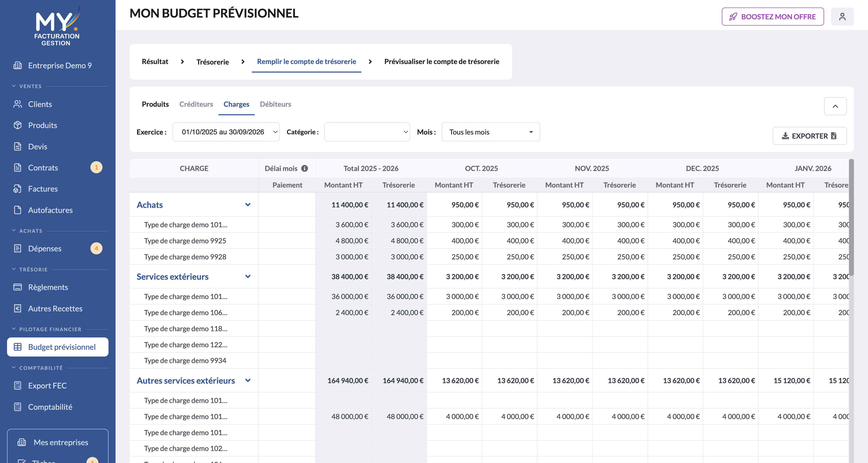
Task: Collapse the Autres services extérieurs group
Action: pos(248,380)
